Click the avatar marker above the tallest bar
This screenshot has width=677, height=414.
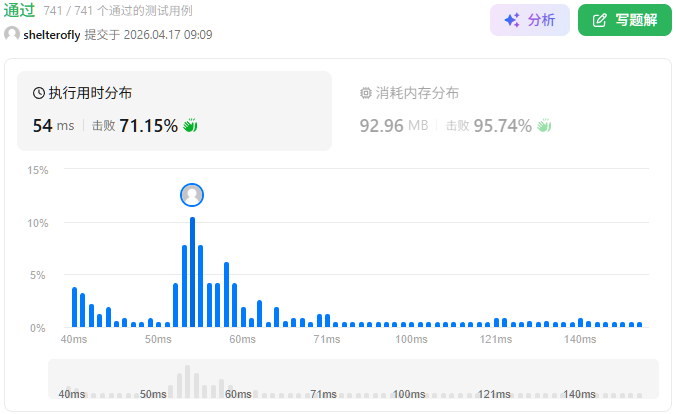pyautogui.click(x=192, y=195)
